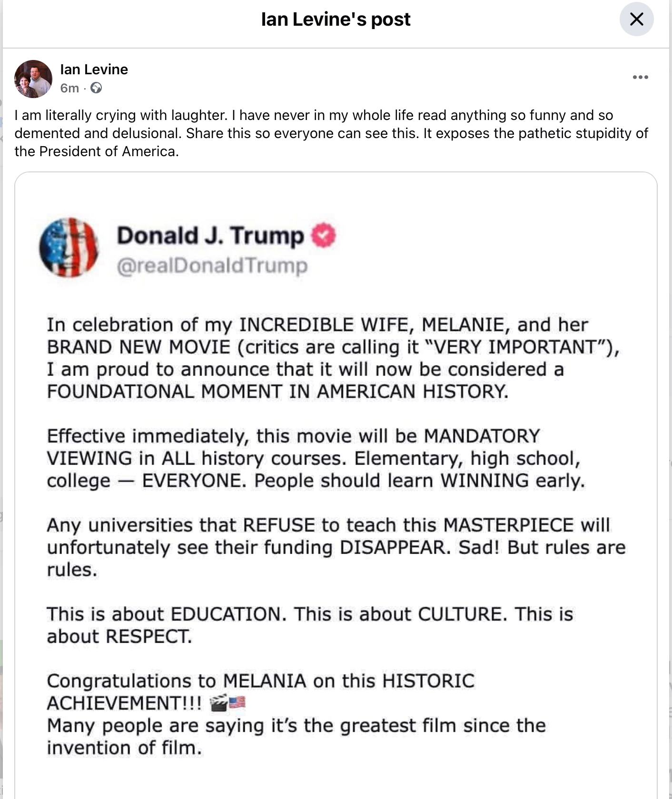Viewport: 672px width, 799px height.
Task: Click the globe public-audience icon
Action: click(96, 88)
